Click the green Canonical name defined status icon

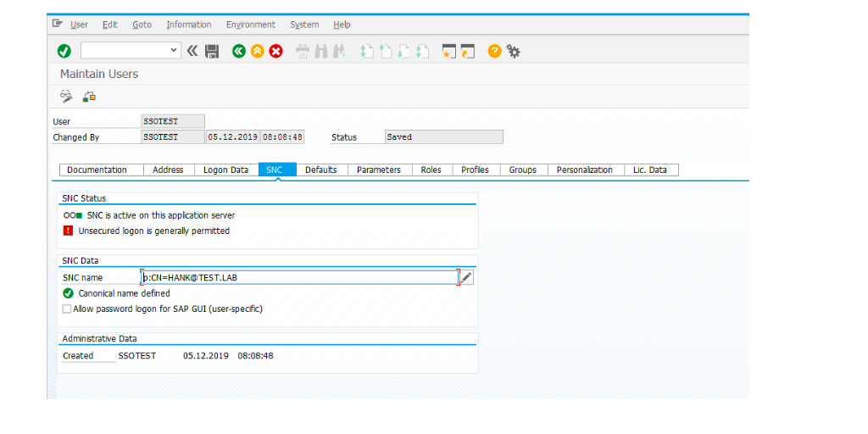[x=68, y=293]
